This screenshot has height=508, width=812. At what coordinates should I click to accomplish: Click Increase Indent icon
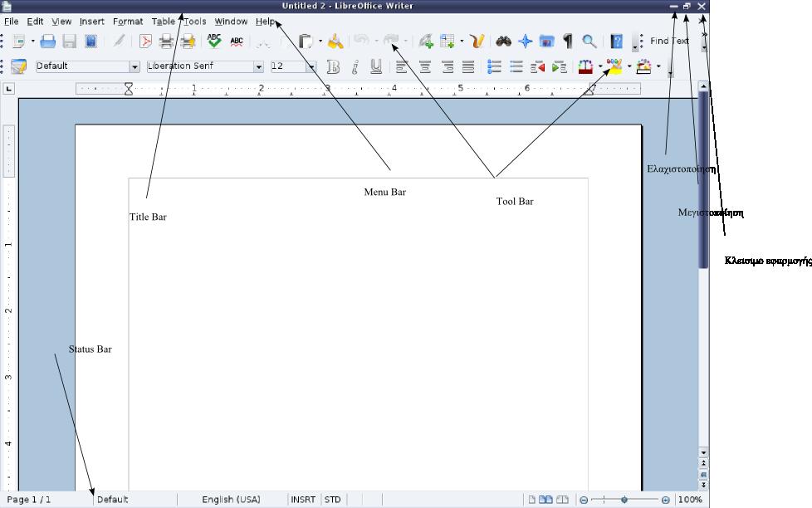pyautogui.click(x=559, y=66)
